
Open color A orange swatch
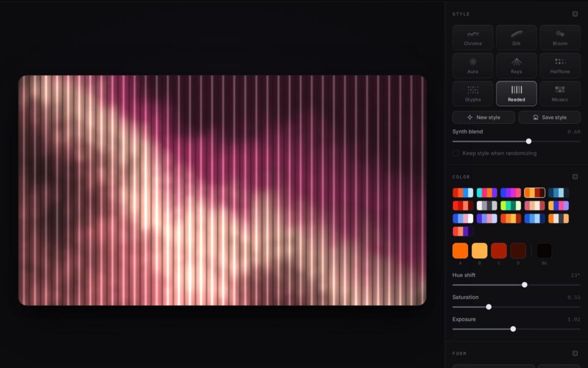coord(460,250)
